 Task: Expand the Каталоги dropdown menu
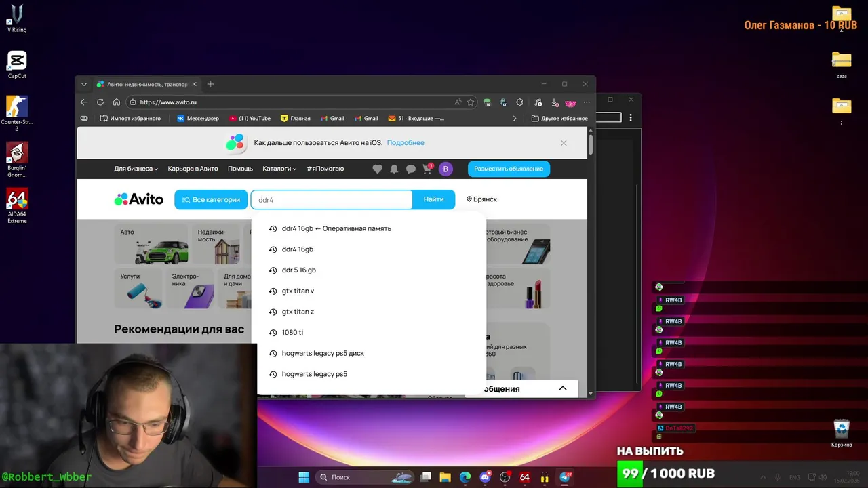click(279, 169)
